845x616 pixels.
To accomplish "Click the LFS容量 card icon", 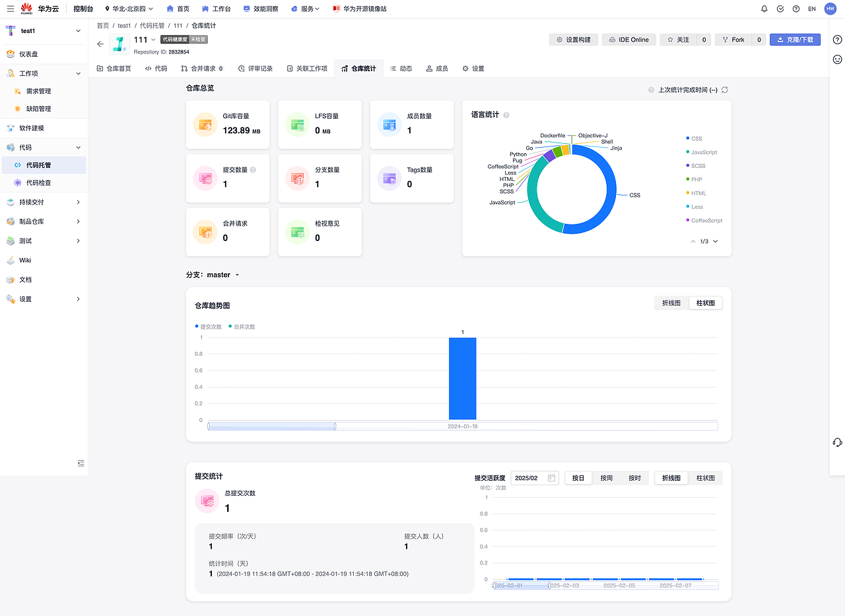I will pyautogui.click(x=297, y=125).
